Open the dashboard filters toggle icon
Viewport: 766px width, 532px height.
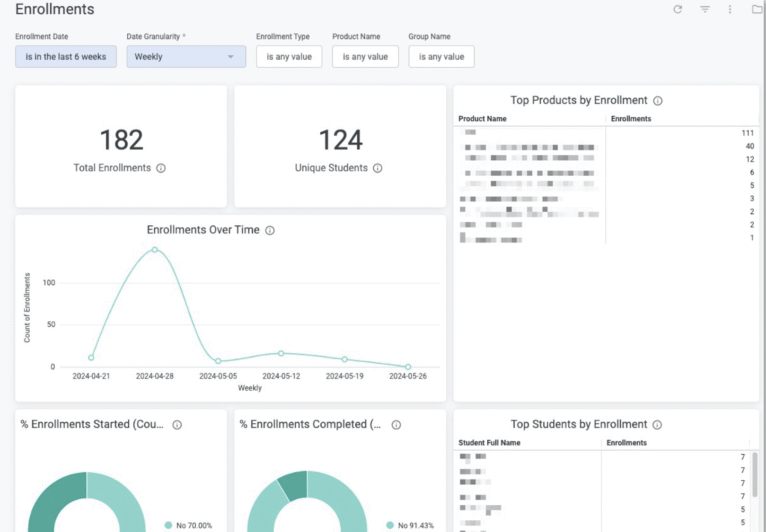(705, 9)
